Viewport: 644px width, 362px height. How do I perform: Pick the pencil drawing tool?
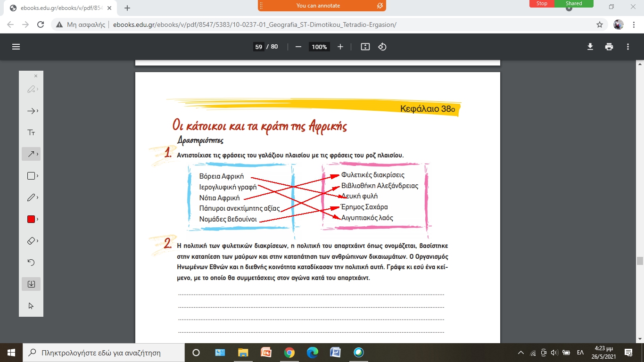pyautogui.click(x=31, y=197)
